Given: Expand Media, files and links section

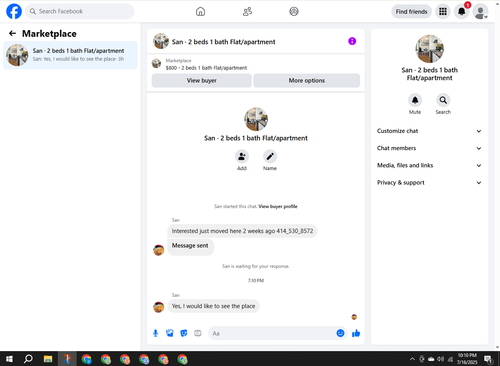Looking at the screenshot, I should pos(429,165).
